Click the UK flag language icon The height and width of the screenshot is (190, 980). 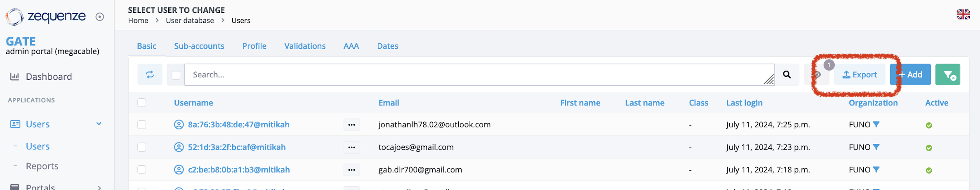point(963,14)
